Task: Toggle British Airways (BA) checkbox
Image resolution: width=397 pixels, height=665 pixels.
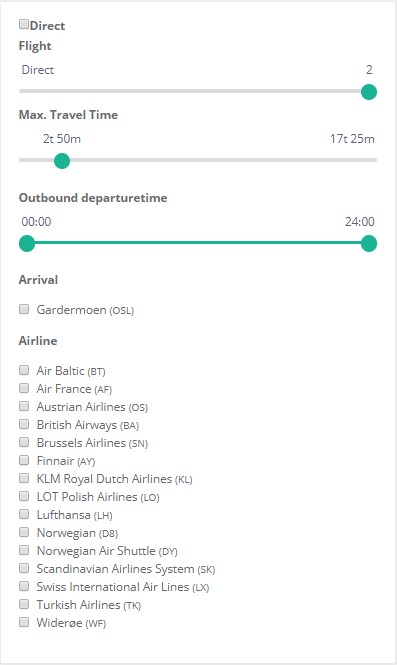Action: [x=24, y=424]
